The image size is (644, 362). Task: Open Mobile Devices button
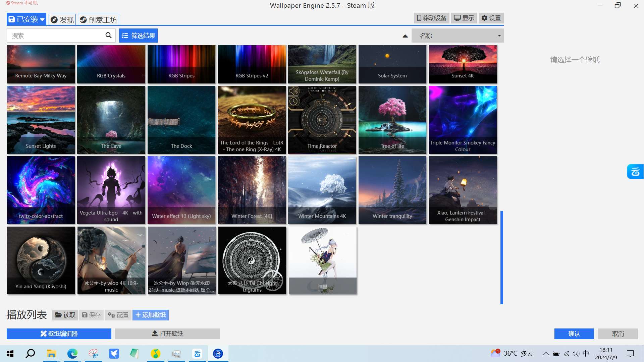(431, 18)
